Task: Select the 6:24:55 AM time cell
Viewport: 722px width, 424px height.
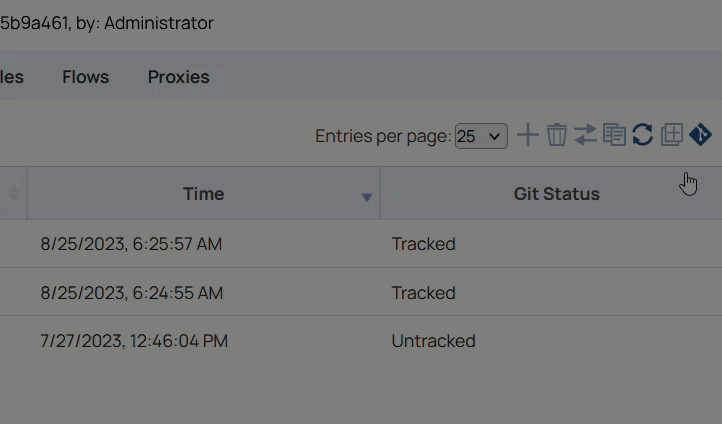Action: [x=131, y=293]
